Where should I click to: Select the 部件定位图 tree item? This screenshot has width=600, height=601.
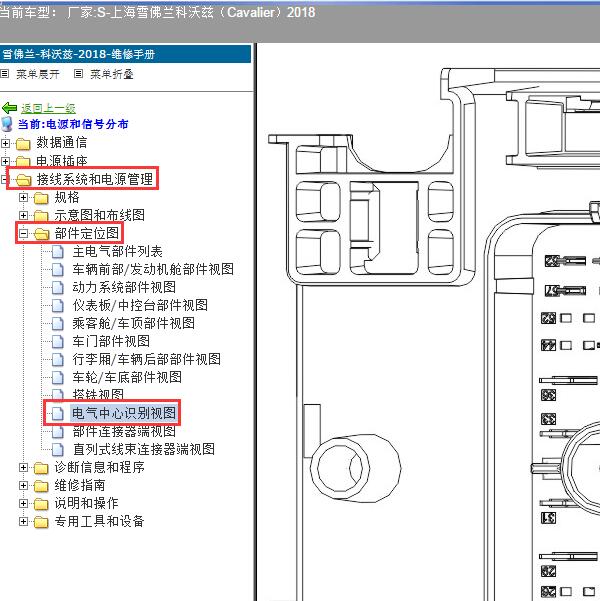point(86,233)
